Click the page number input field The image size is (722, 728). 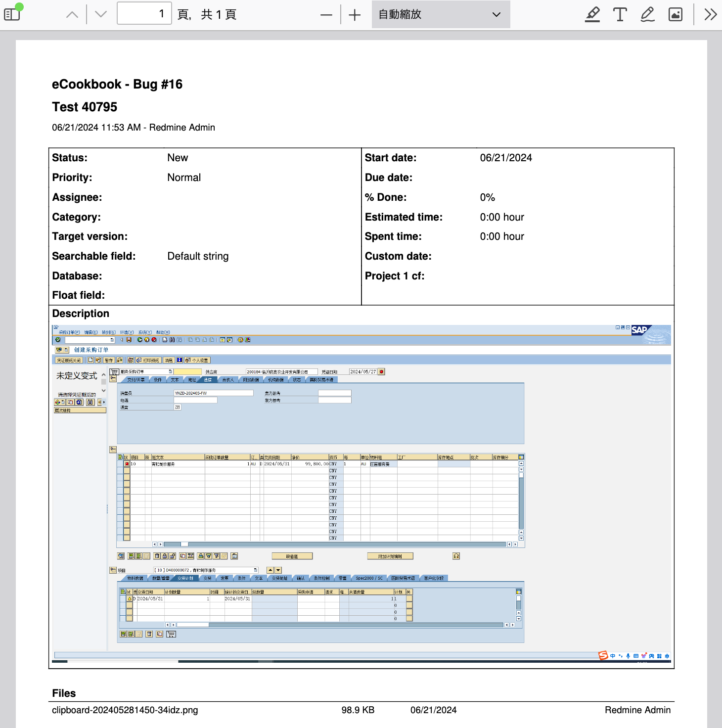pos(144,14)
